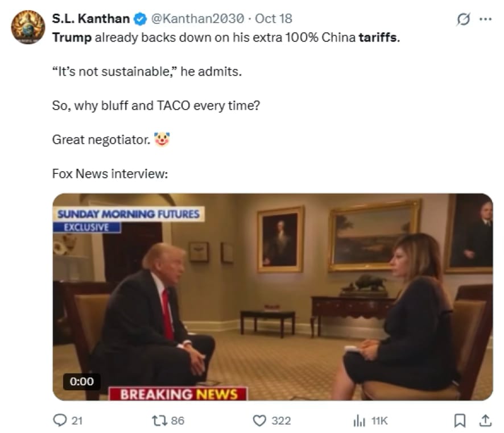Click the 86 reposts count
504x433 pixels.
(177, 420)
